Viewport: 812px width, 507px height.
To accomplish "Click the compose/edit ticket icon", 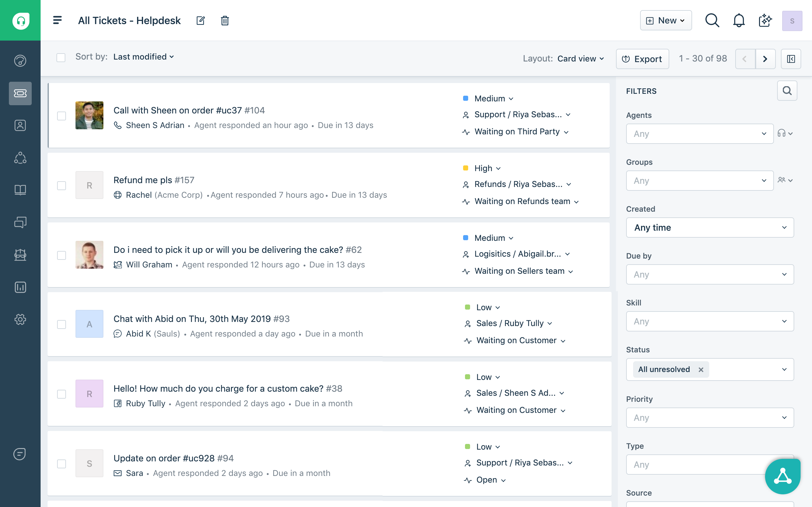I will pyautogui.click(x=200, y=21).
